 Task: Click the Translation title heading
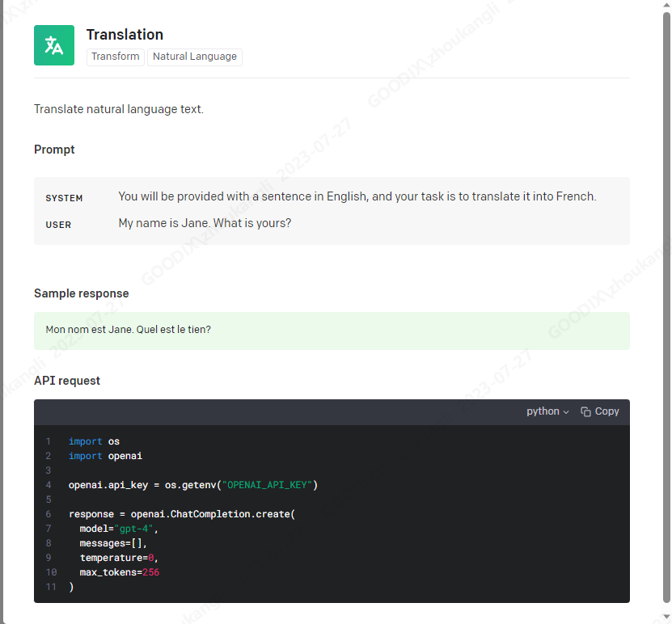[x=125, y=35]
